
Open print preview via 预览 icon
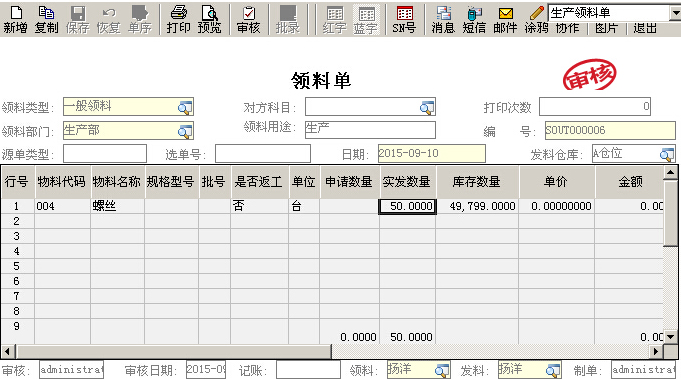click(x=210, y=20)
